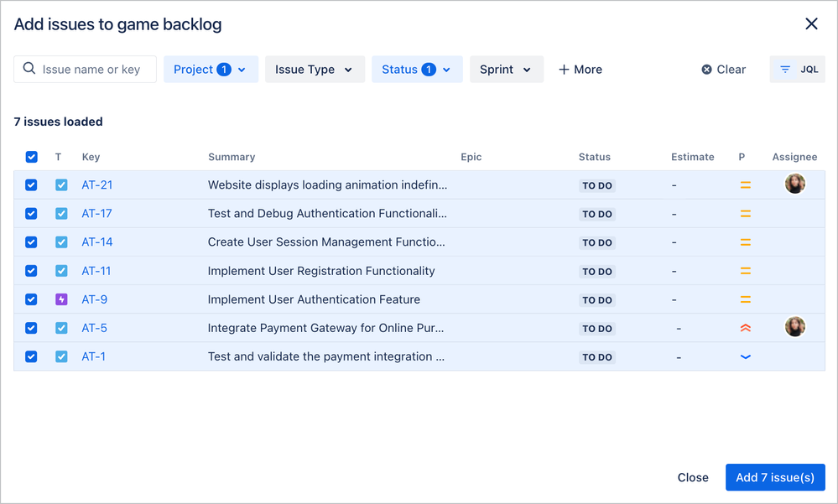Click the '7 issues loaded' label
This screenshot has height=504, width=838.
tap(58, 122)
